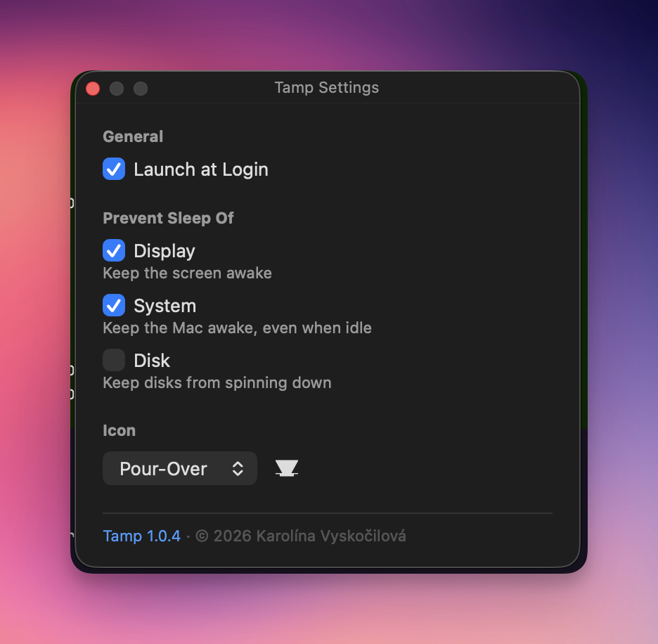This screenshot has width=658, height=644.
Task: Click the '© 2026 Karolína Vyskočilová' copyright text
Action: (301, 536)
